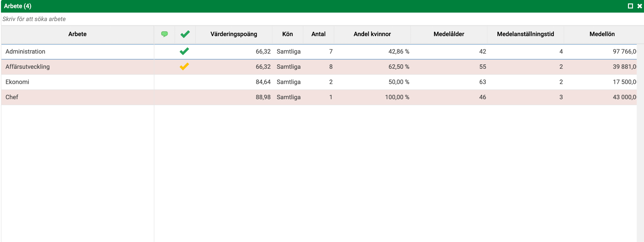The image size is (644, 242).
Task: Click the green checkmark column header icon
Action: tap(185, 34)
